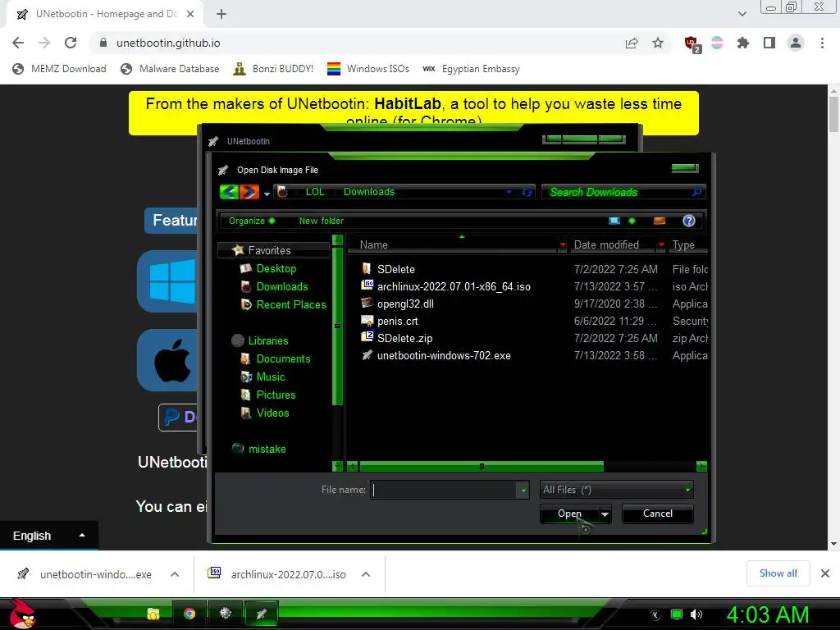Open the Name column filter dropdown arrow

coord(562,244)
